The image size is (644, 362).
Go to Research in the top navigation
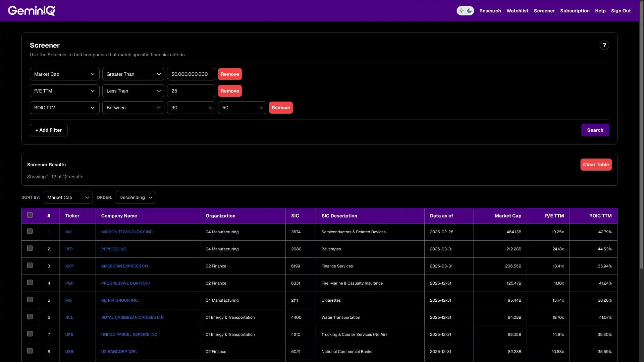click(x=490, y=11)
